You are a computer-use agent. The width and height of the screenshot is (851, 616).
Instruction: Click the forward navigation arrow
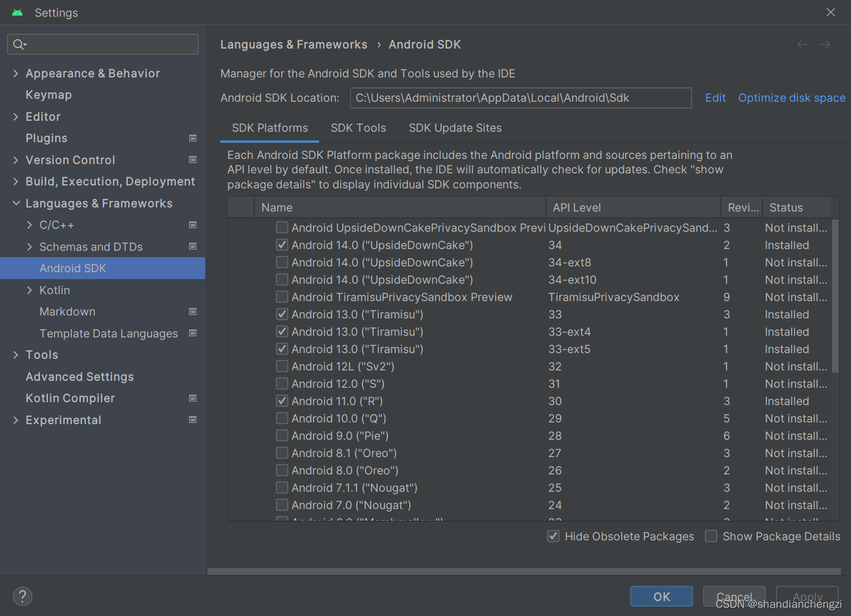pos(825,44)
